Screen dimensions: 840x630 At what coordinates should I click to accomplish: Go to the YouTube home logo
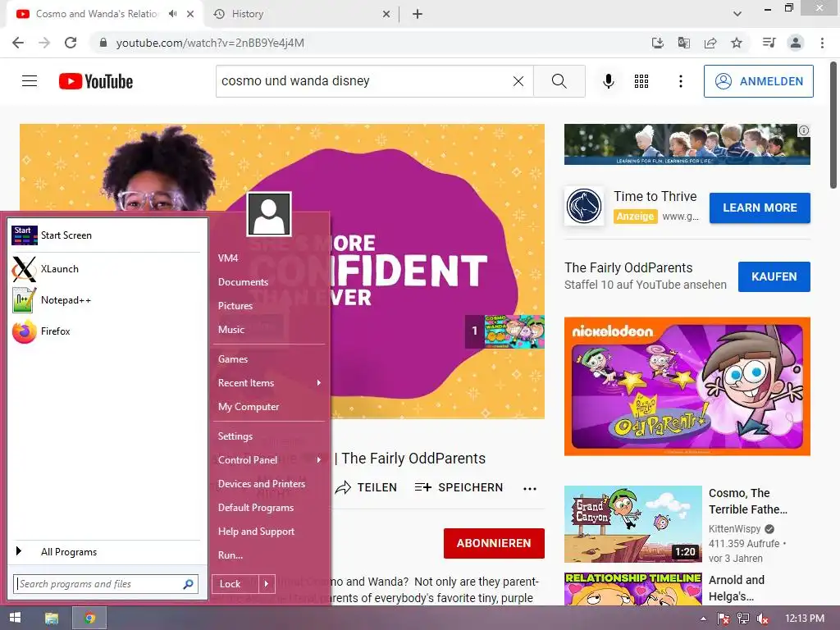point(96,81)
